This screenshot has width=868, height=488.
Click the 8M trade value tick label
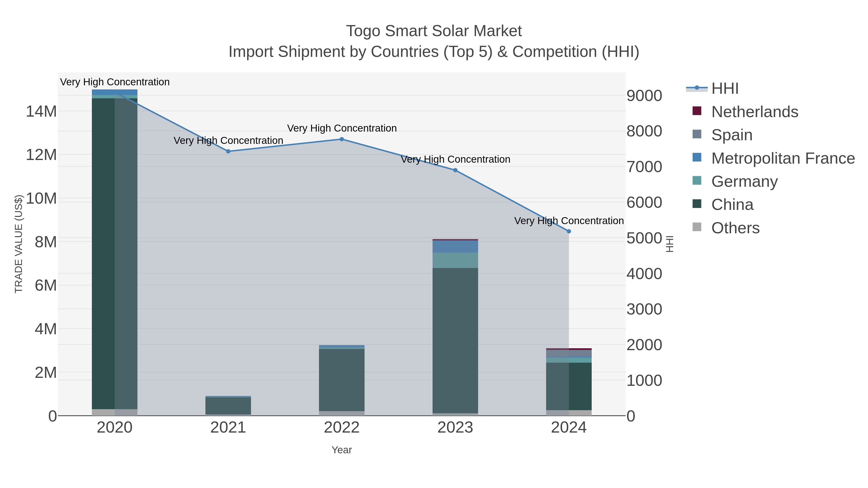(x=46, y=242)
